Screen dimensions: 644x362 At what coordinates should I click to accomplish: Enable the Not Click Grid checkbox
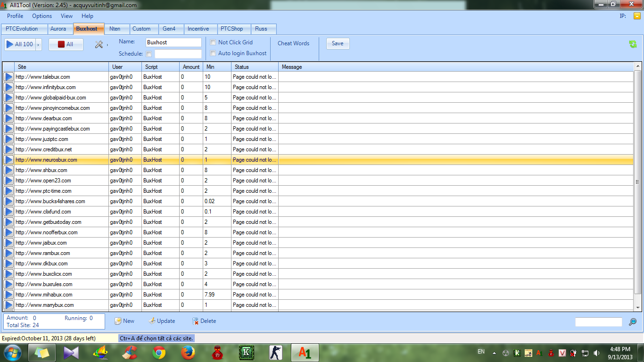coord(213,42)
